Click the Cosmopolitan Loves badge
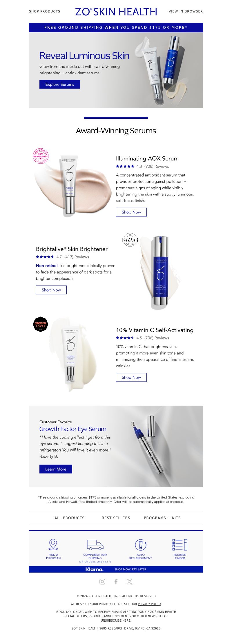232x644 pixels. click(x=41, y=324)
